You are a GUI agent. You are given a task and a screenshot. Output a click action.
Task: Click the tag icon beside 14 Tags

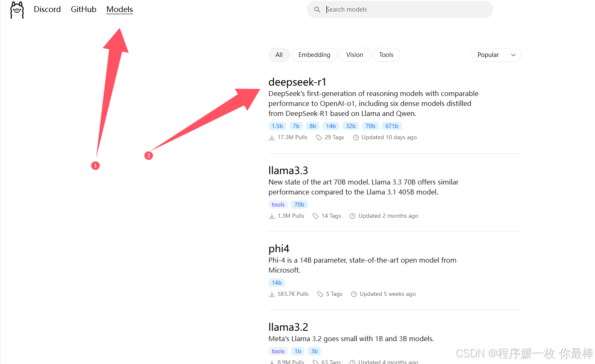pos(316,216)
